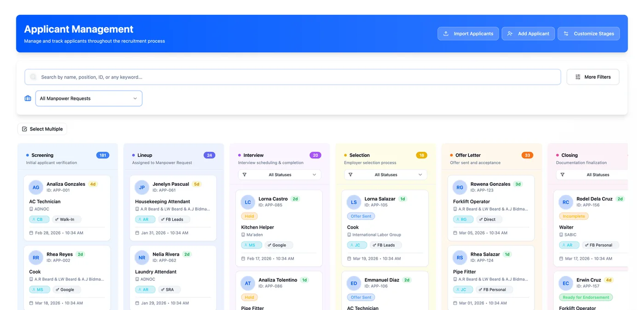Click the LC avatar for Lorna Castro
This screenshot has width=644, height=310.
[x=248, y=202]
